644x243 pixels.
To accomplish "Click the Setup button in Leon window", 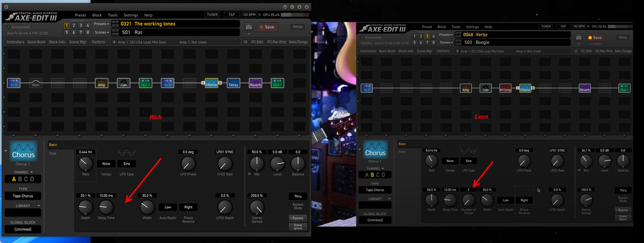I will [x=623, y=37].
